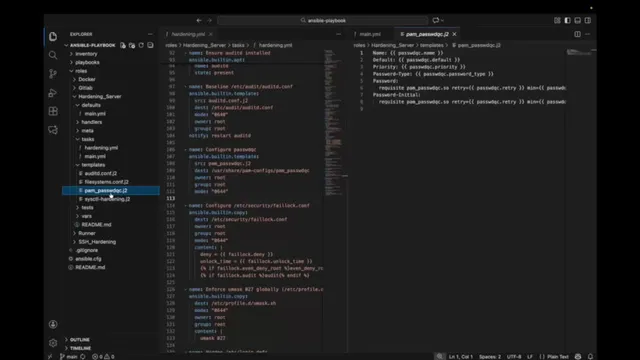Change indentation via Spaces: 2
Image resolution: width=640 pixels, height=360 pixels.
pyautogui.click(x=489, y=357)
